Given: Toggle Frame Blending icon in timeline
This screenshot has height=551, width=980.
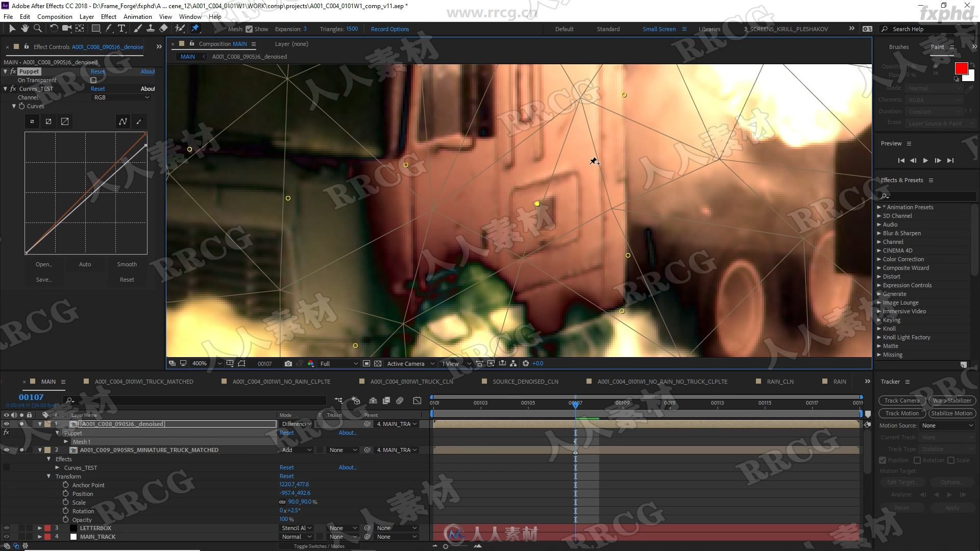Looking at the screenshot, I should tap(386, 401).
